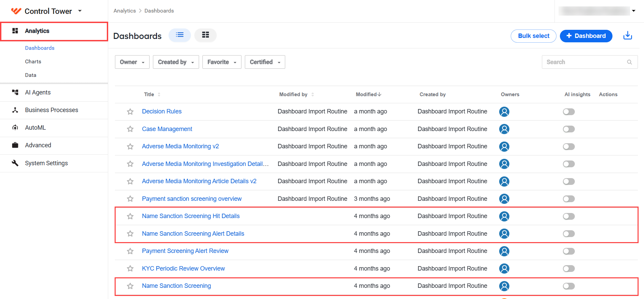Open the Analytics sidebar menu

point(54,31)
